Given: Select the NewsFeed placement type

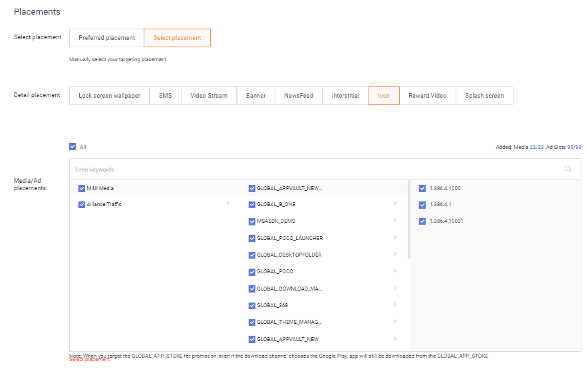Looking at the screenshot, I should point(299,96).
